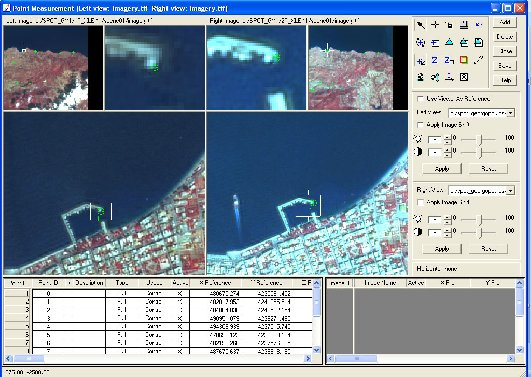Select the arrow pointer tool

(421, 25)
